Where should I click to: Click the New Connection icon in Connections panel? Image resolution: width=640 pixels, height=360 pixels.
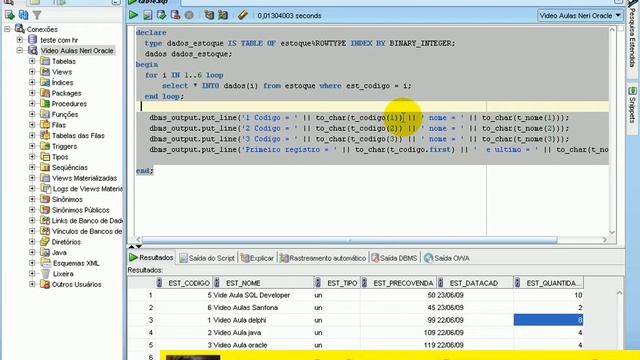click(x=10, y=16)
